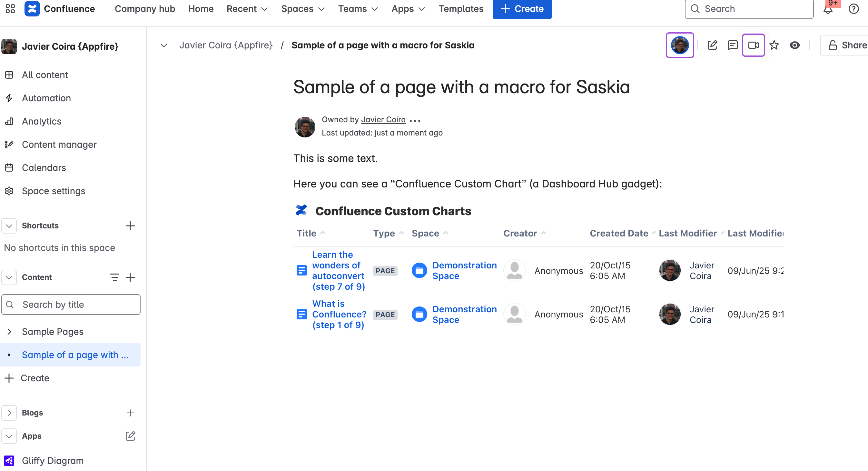Click the Search by title field

(x=71, y=304)
